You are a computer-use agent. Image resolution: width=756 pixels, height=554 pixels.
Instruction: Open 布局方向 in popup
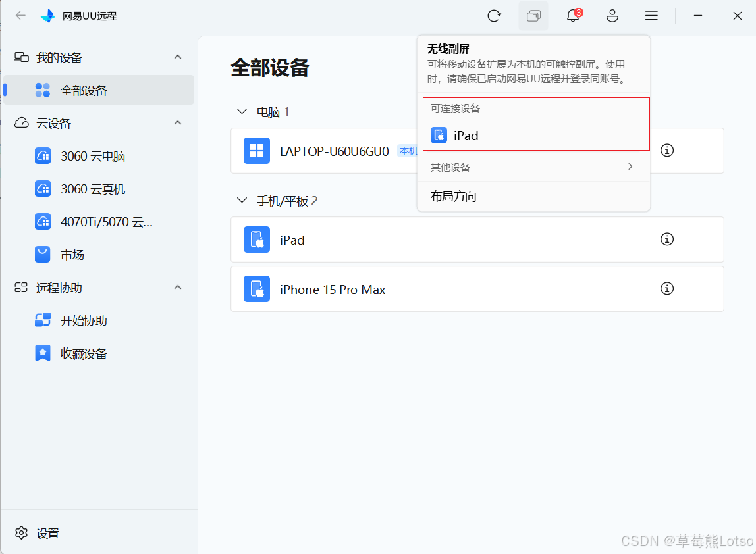[x=533, y=197]
